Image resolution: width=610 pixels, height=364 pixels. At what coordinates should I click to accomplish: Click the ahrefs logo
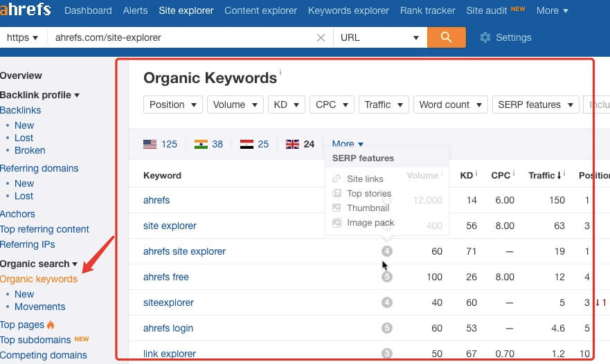click(x=26, y=8)
